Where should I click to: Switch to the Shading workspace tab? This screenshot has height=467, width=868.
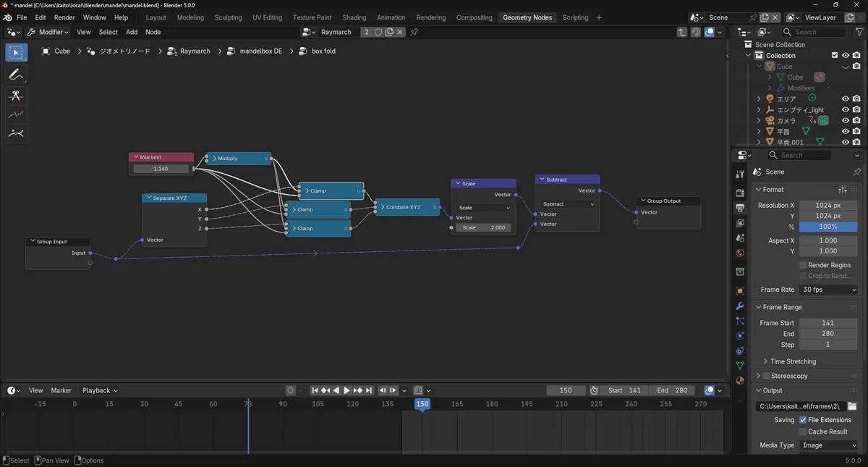point(354,17)
